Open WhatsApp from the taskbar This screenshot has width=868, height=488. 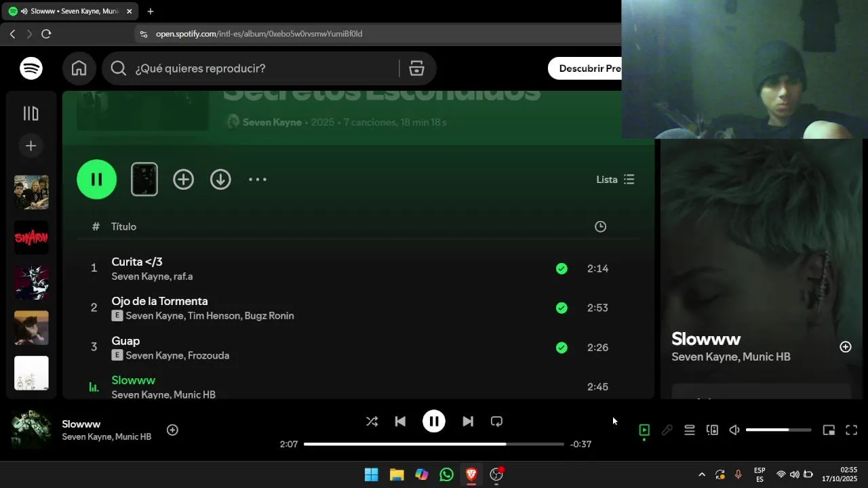tap(446, 474)
